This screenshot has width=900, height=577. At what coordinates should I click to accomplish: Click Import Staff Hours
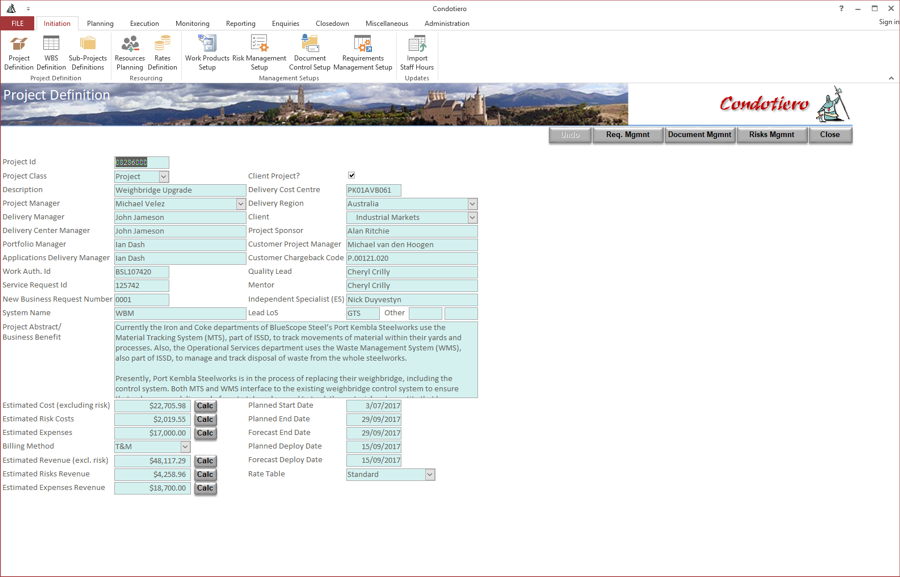(x=417, y=52)
